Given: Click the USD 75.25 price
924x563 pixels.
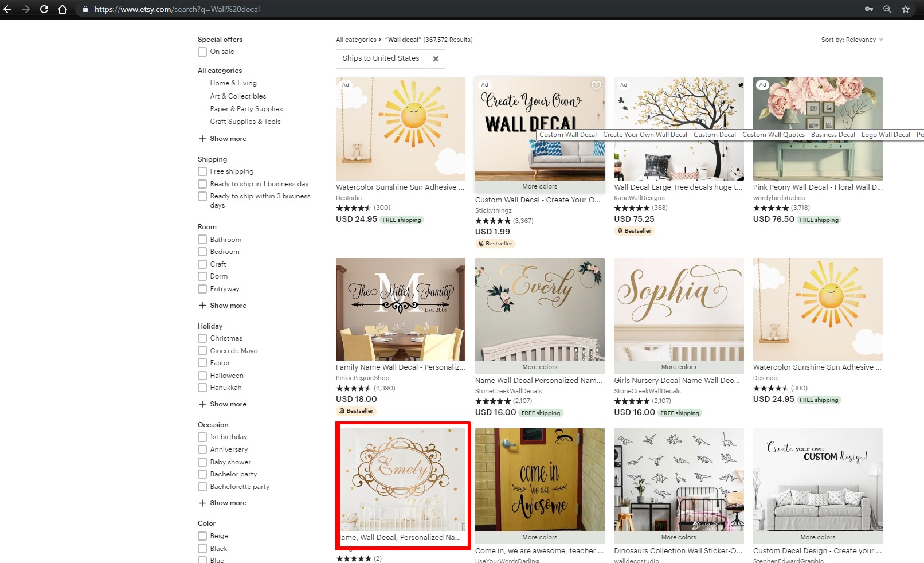Looking at the screenshot, I should 634,219.
